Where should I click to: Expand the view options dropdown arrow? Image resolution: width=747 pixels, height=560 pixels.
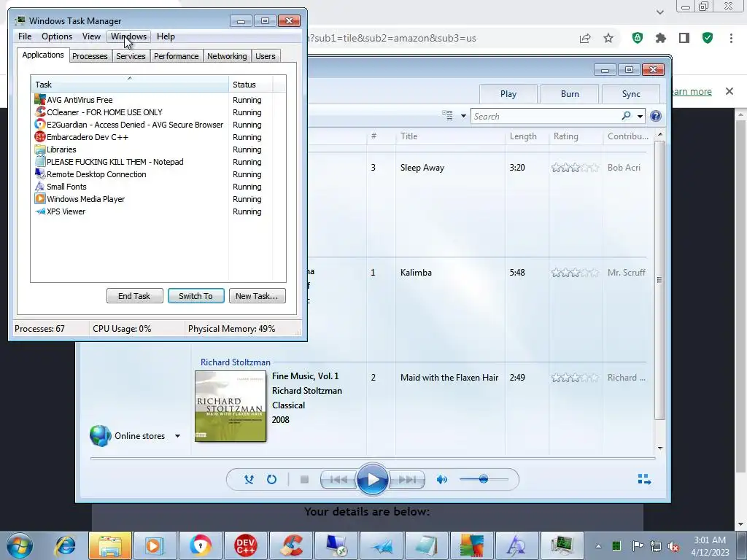coord(463,116)
